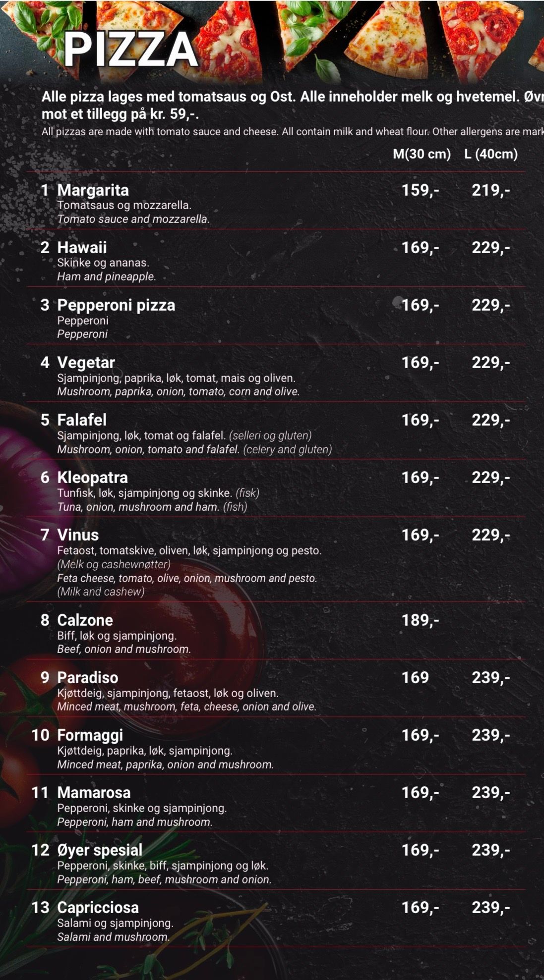
Task: Select the Falafel pizza title
Action: click(82, 420)
